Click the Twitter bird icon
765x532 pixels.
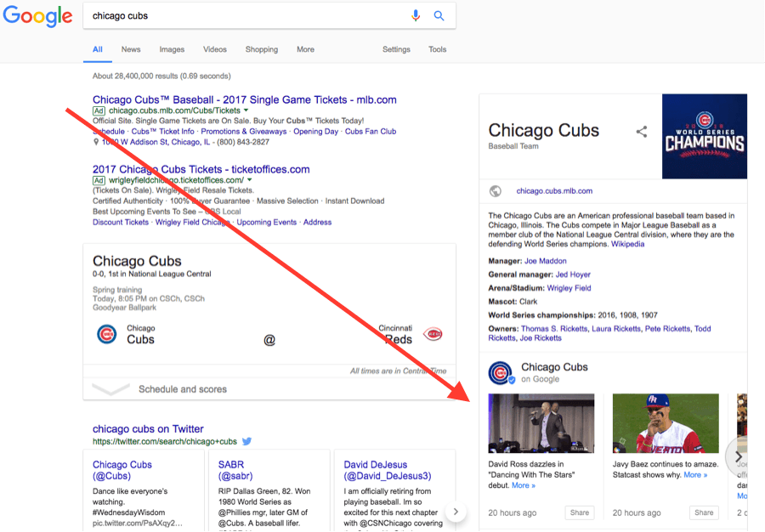coord(246,441)
